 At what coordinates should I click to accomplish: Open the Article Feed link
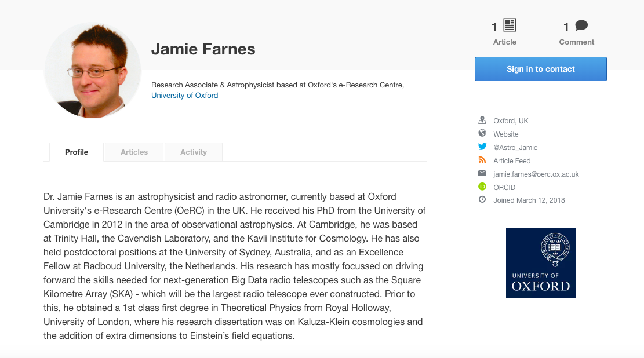point(512,161)
